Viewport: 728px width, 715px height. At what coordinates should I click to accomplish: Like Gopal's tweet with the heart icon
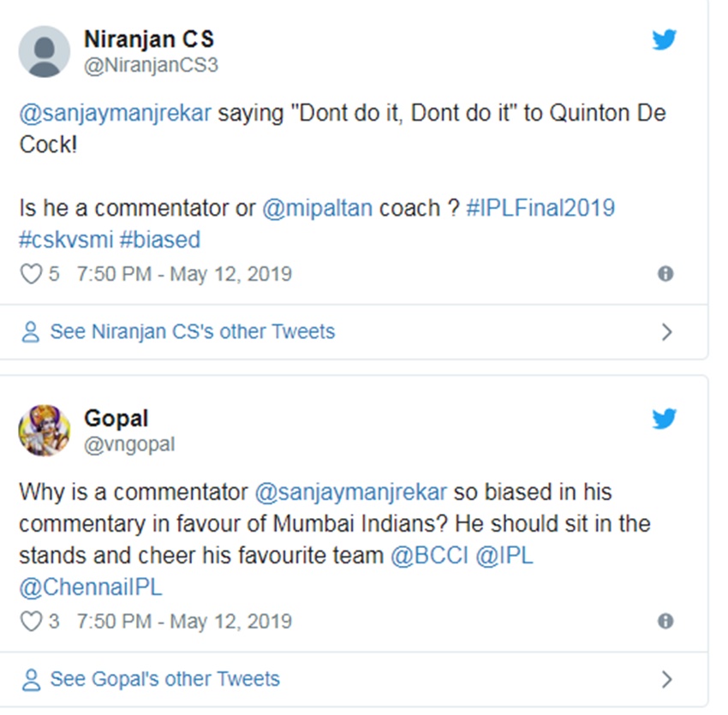tap(31, 621)
